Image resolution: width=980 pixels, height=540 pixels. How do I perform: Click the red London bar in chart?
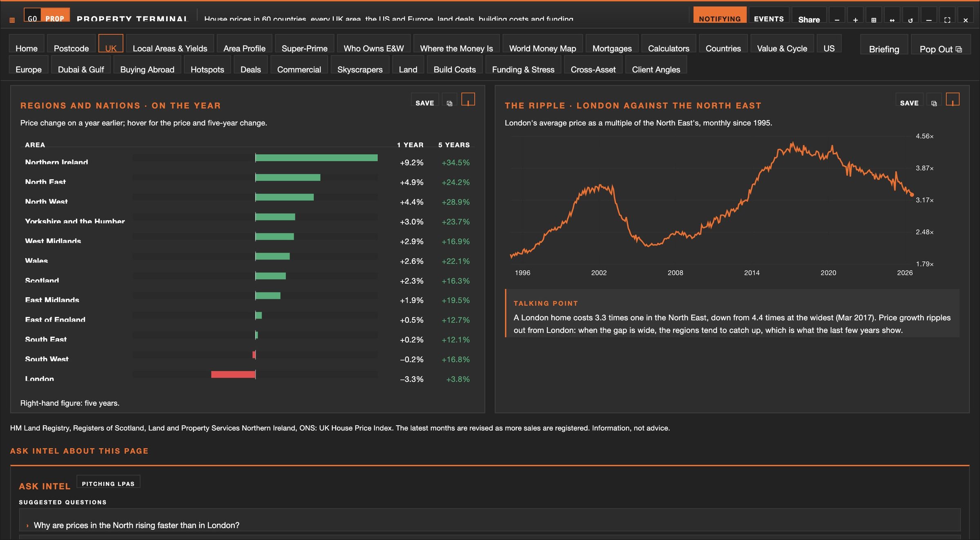(x=233, y=374)
